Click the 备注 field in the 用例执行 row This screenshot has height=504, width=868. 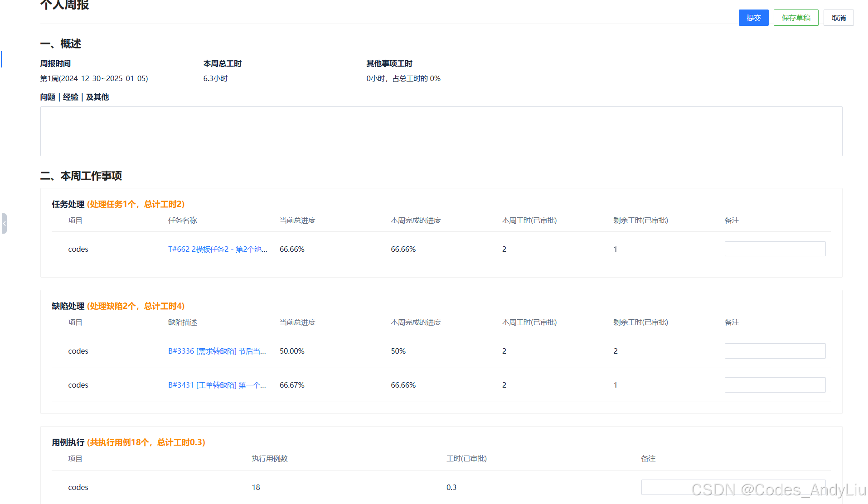(733, 487)
